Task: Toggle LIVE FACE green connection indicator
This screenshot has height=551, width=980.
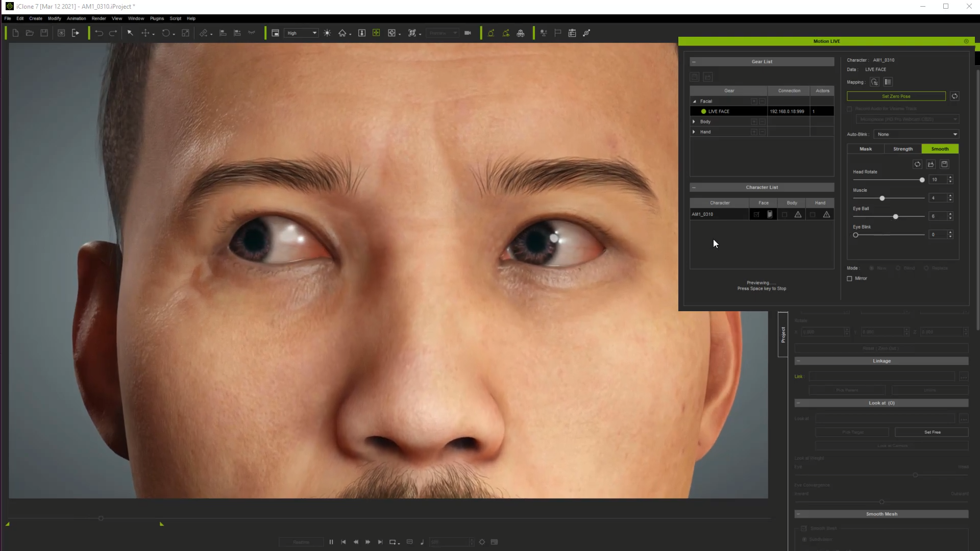Action: (703, 111)
